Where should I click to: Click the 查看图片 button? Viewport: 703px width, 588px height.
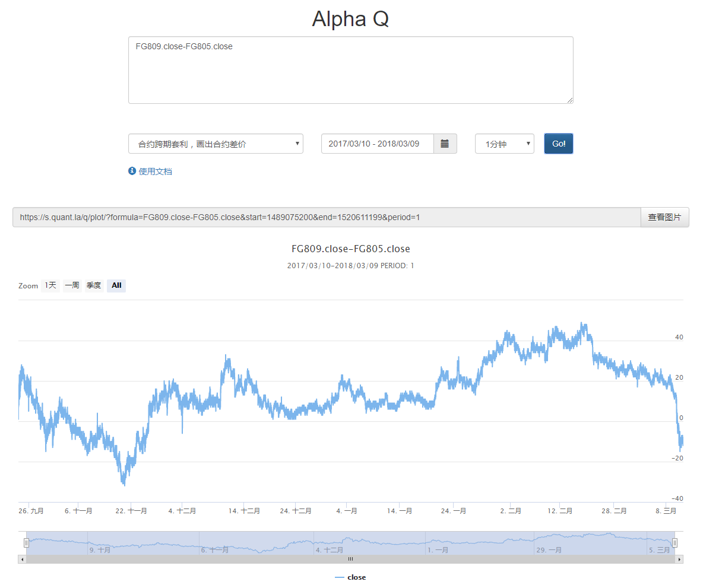(x=664, y=217)
